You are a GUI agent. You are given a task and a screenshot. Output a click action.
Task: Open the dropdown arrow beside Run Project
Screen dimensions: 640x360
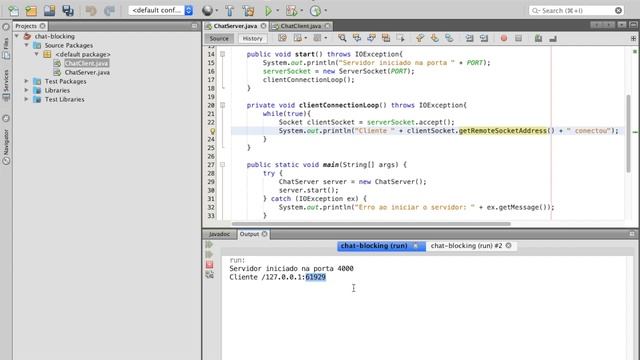[278, 11]
